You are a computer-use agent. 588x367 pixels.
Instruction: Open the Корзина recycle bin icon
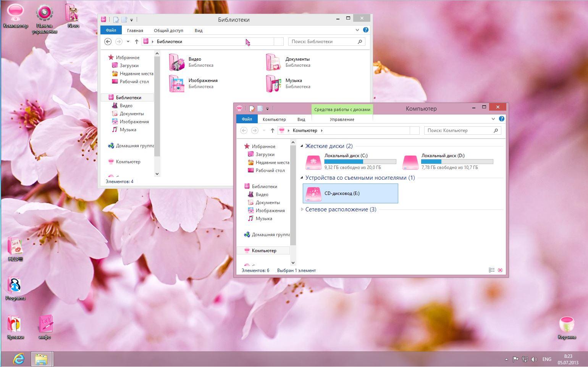click(x=567, y=325)
